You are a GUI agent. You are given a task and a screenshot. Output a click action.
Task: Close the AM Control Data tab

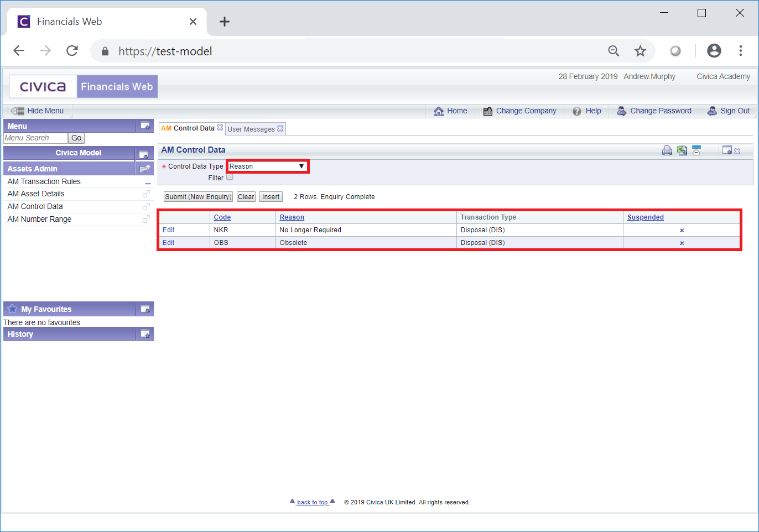(220, 127)
